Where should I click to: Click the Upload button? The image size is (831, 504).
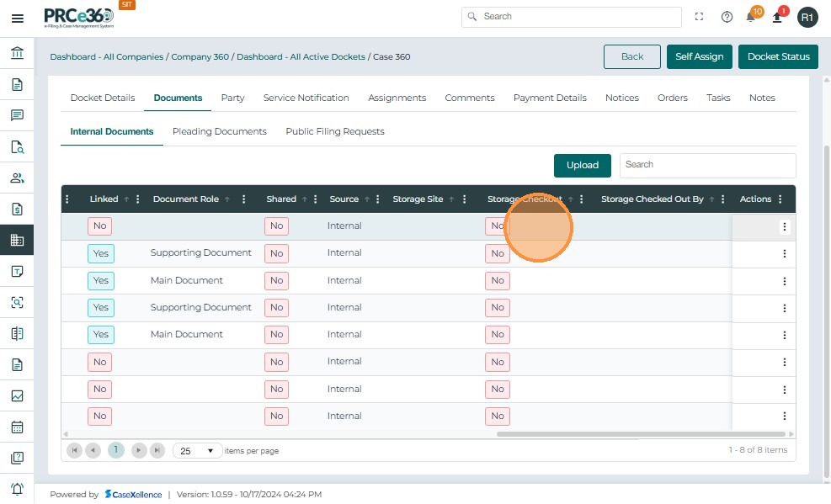point(582,165)
